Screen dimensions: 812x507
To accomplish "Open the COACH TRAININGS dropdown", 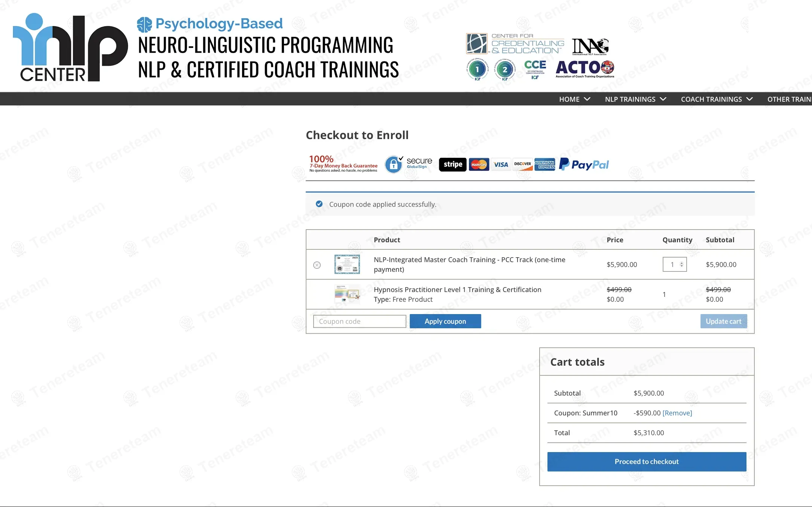I will tap(716, 99).
